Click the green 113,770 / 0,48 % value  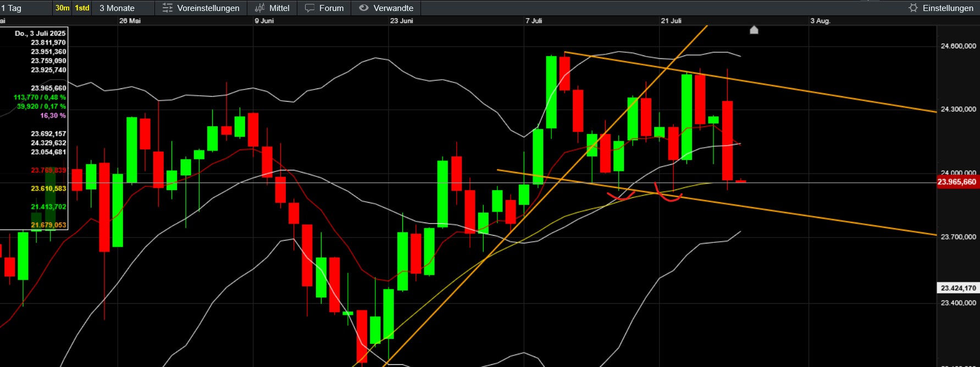click(x=40, y=97)
